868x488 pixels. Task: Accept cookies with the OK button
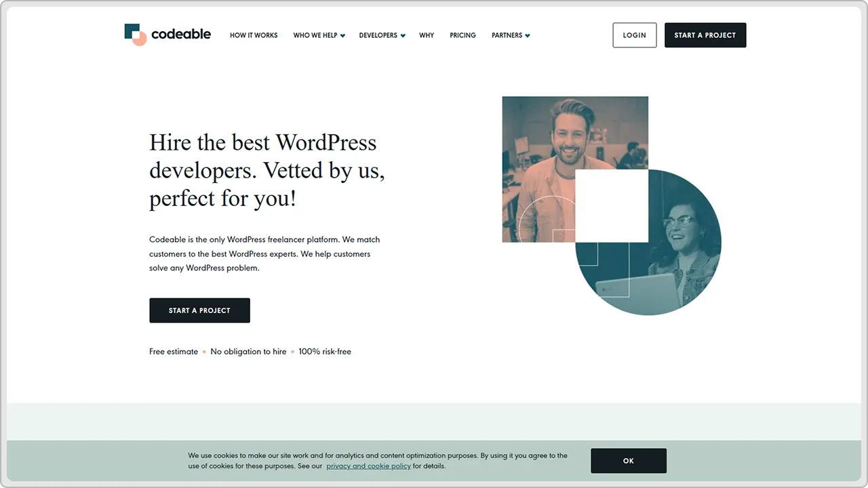pos(629,461)
